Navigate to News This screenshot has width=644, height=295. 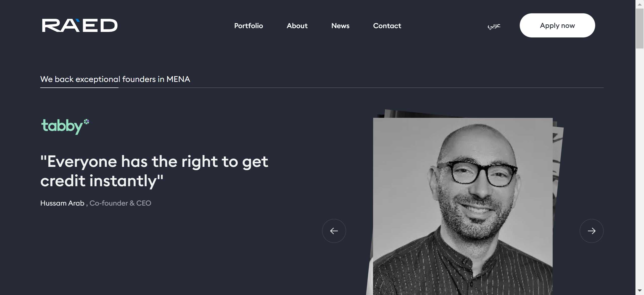pyautogui.click(x=340, y=26)
